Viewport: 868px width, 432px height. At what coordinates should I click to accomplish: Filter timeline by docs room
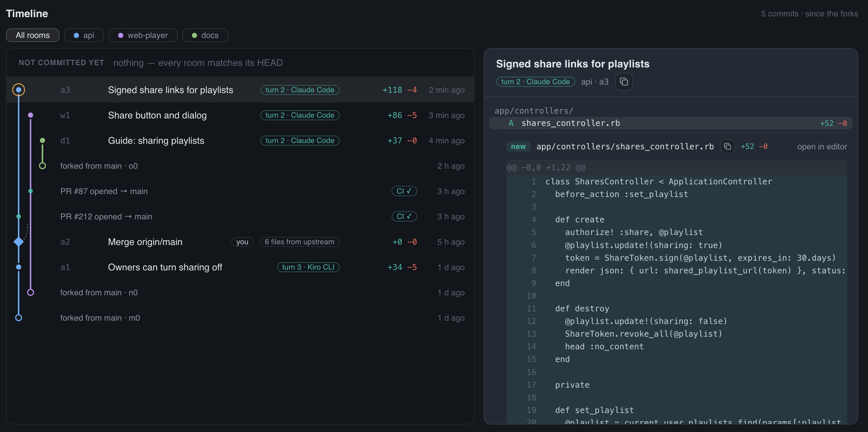(205, 35)
